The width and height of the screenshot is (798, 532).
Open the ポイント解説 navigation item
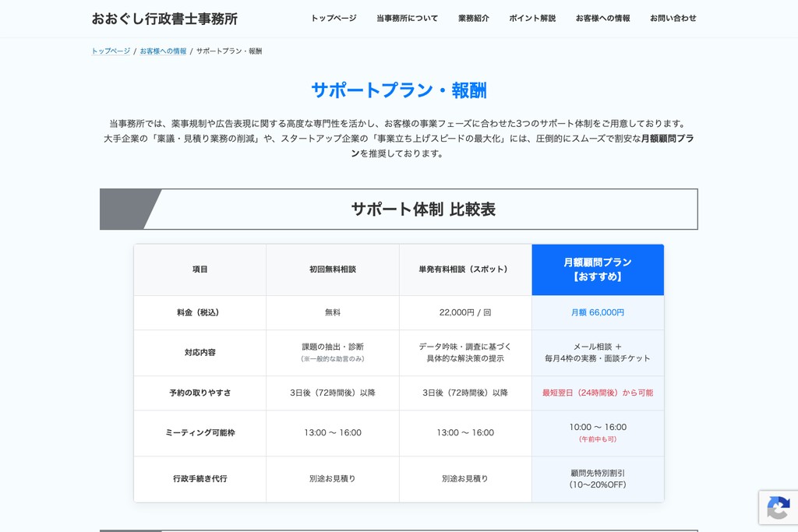[532, 19]
